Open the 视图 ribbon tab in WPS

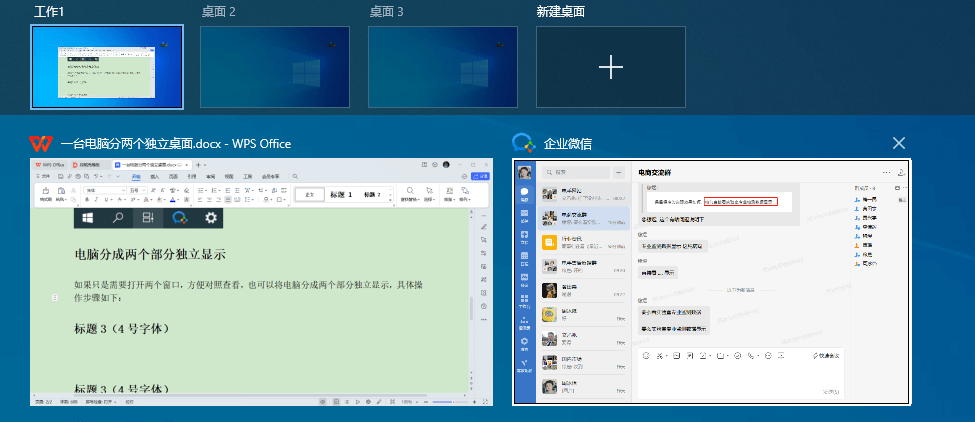(x=229, y=177)
